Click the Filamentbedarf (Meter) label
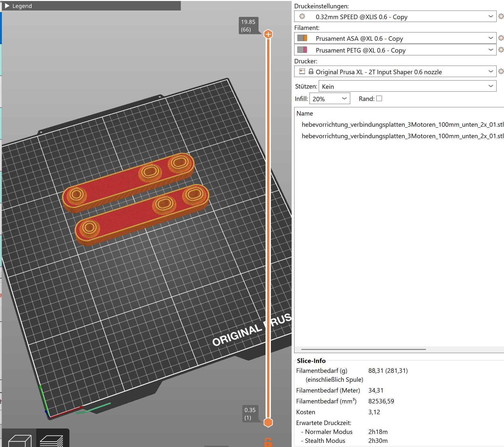 pos(328,390)
